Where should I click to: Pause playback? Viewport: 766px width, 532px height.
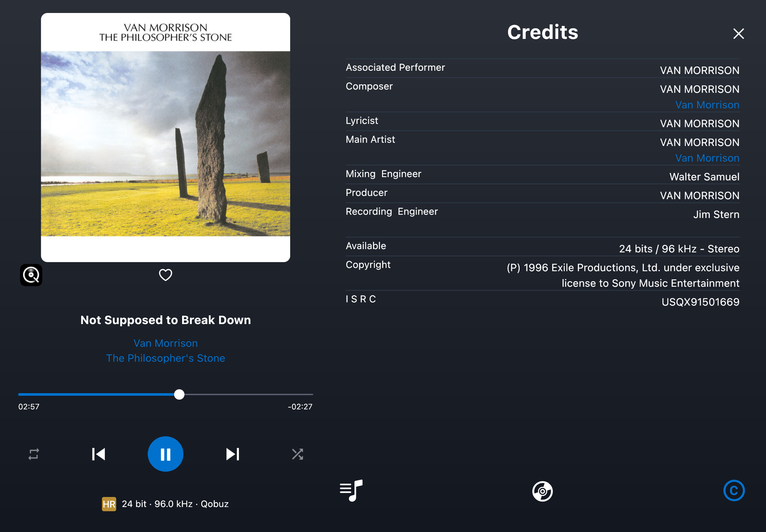tap(166, 454)
